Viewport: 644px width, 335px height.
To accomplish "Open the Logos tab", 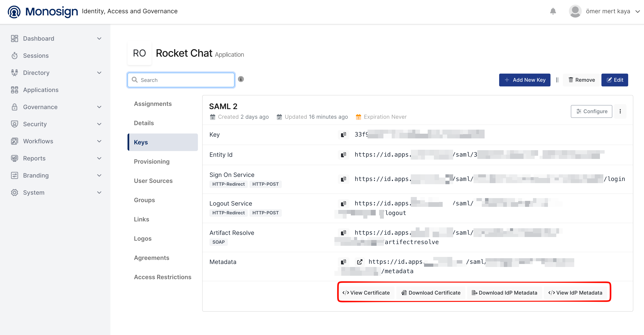I will [x=143, y=239].
